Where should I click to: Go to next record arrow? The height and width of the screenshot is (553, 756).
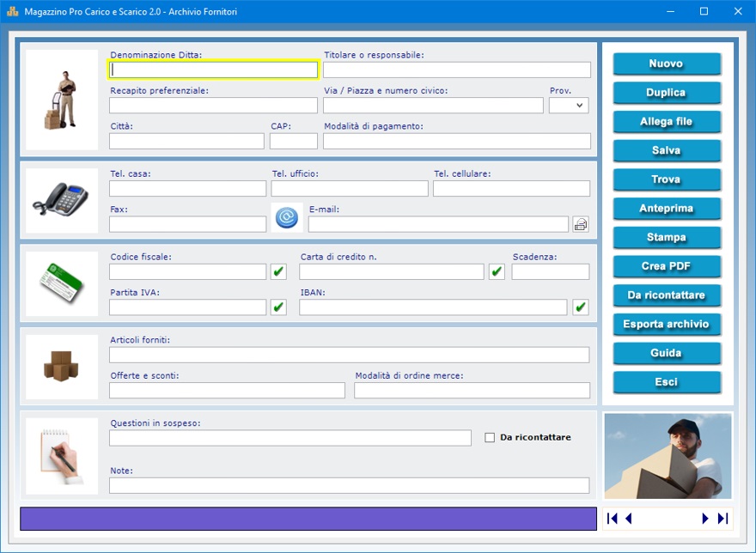point(705,519)
